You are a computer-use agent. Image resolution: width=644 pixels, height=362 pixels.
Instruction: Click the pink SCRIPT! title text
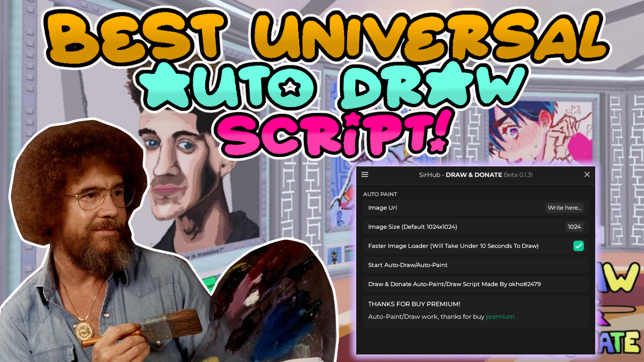[x=332, y=133]
